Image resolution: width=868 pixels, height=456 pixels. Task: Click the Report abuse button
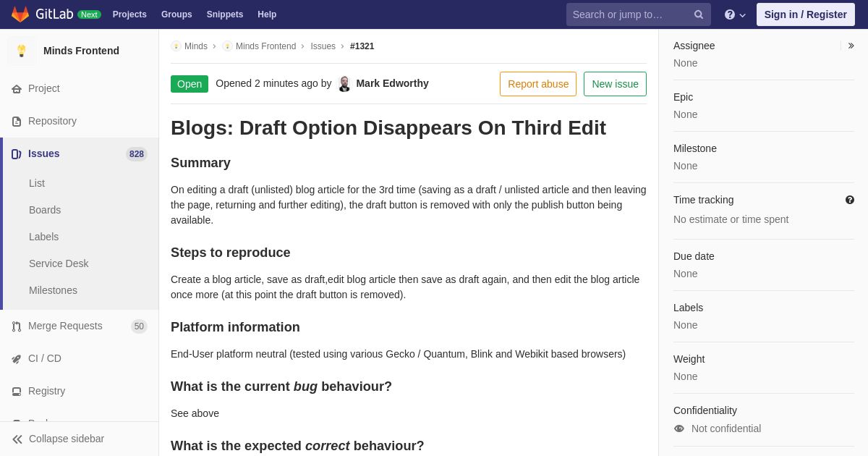point(538,84)
